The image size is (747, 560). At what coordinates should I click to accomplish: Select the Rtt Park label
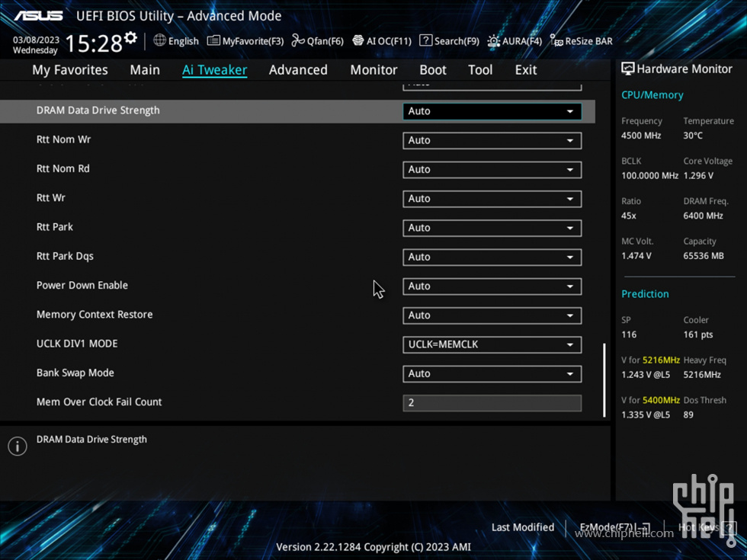[55, 227]
